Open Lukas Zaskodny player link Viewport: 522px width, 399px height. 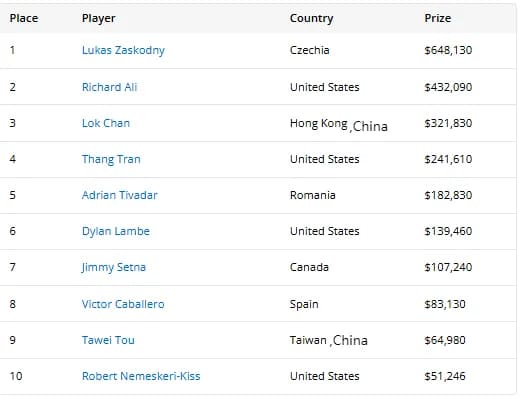click(123, 50)
